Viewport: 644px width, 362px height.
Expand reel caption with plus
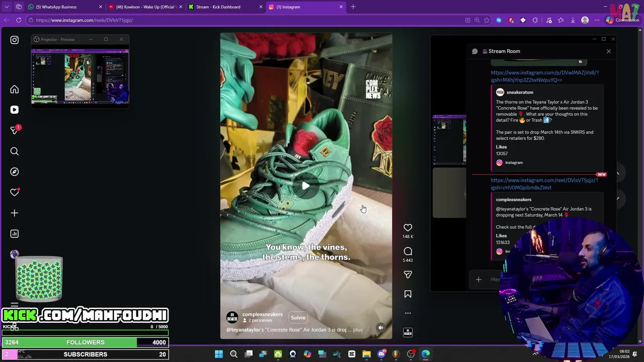357,330
